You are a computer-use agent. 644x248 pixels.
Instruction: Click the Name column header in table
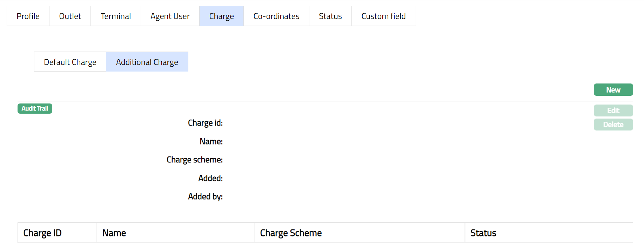[114, 233]
